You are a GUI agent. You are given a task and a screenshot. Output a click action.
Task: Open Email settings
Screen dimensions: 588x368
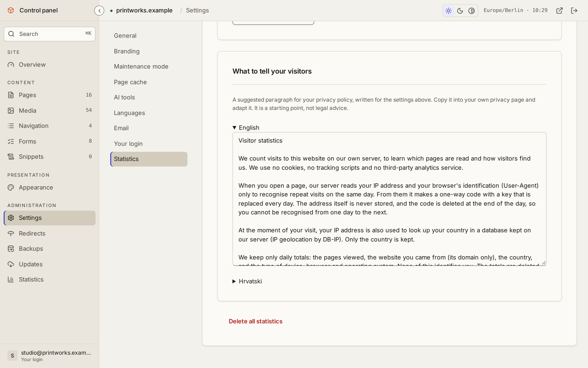149,128
